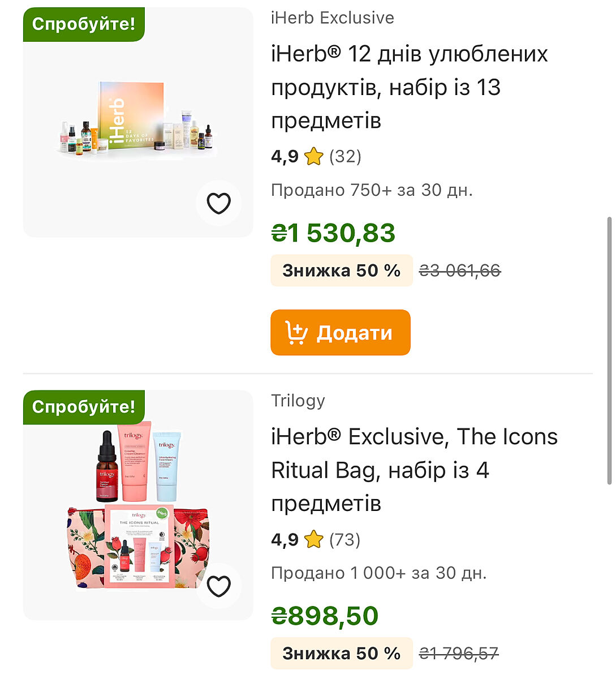Open the Icons Ritual Bag product title
Screen dimensions: 616x679
click(x=414, y=470)
